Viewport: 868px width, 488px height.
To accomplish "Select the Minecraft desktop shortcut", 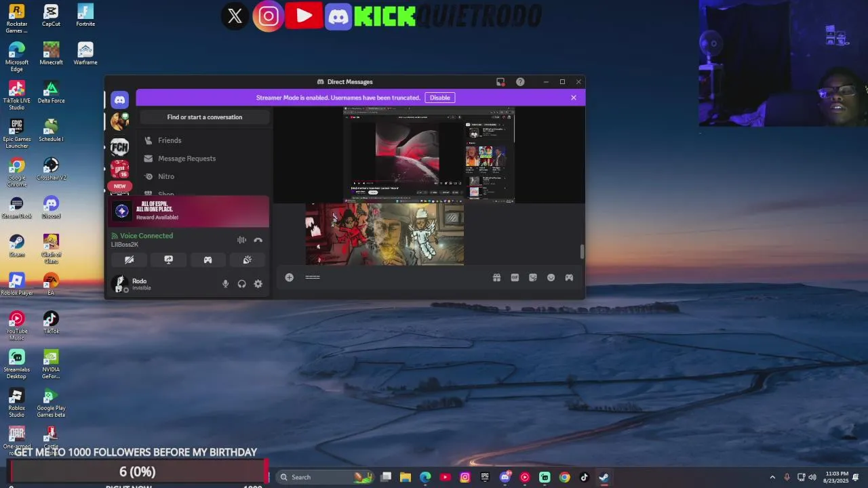I will [x=51, y=54].
